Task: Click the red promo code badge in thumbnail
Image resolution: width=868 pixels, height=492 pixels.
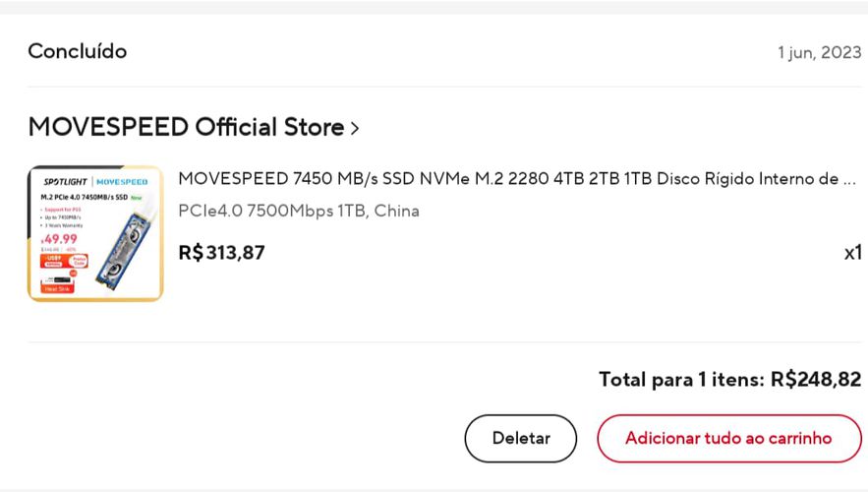Action: (x=64, y=261)
